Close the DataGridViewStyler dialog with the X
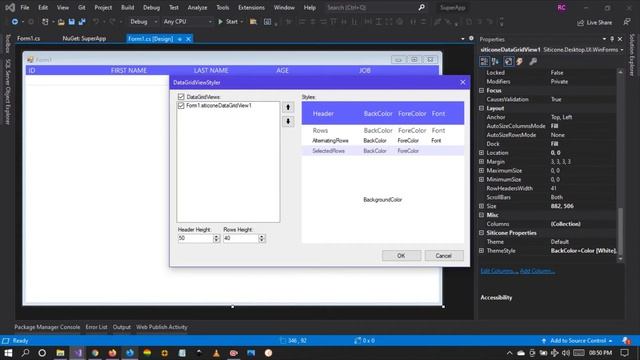This screenshot has height=360, width=640. click(462, 82)
